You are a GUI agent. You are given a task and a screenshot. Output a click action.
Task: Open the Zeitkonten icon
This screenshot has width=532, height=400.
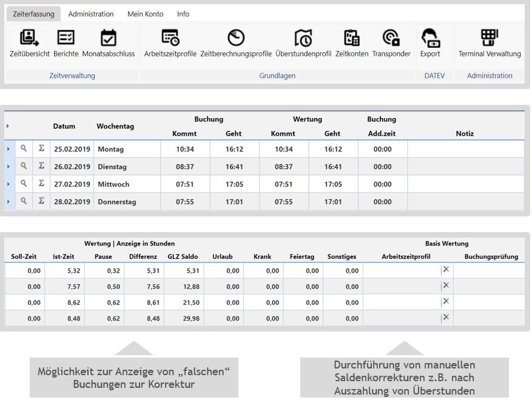pyautogui.click(x=351, y=38)
